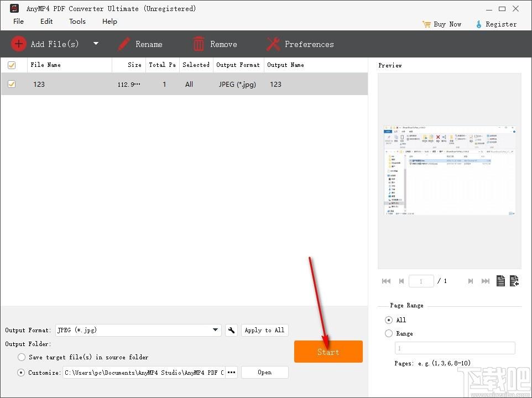This screenshot has width=532, height=398.
Task: Browse output folder with ellipsis button
Action: 231,372
